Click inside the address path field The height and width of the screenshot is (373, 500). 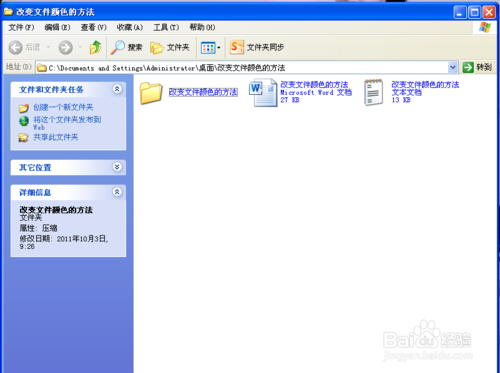pyautogui.click(x=247, y=68)
